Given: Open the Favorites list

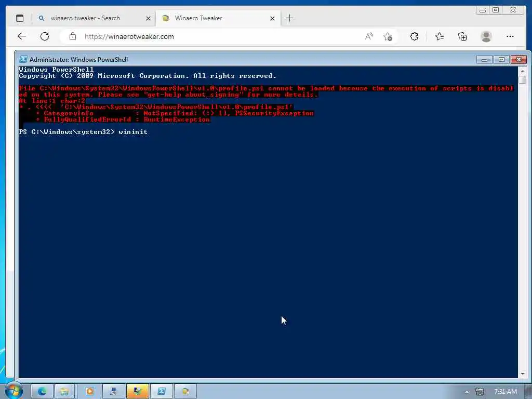Looking at the screenshot, I should [x=440, y=36].
